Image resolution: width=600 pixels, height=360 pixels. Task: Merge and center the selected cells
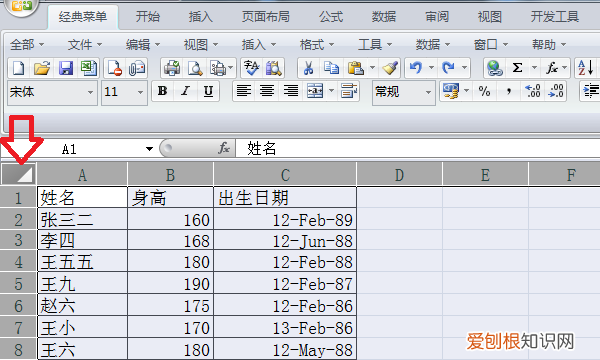click(x=315, y=91)
